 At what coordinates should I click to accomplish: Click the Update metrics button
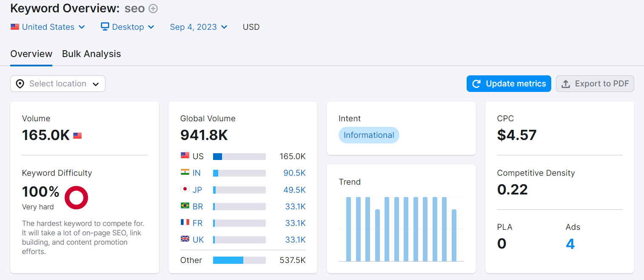coord(509,83)
